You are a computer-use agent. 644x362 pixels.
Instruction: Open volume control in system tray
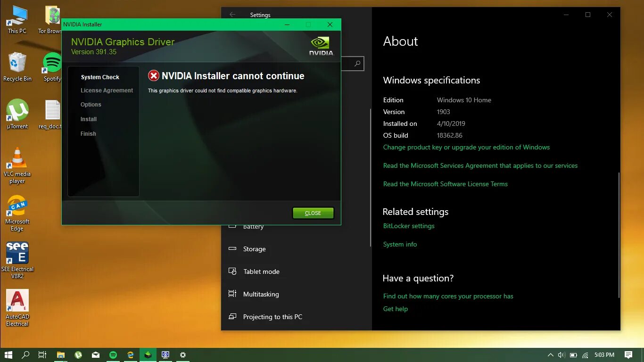click(561, 355)
